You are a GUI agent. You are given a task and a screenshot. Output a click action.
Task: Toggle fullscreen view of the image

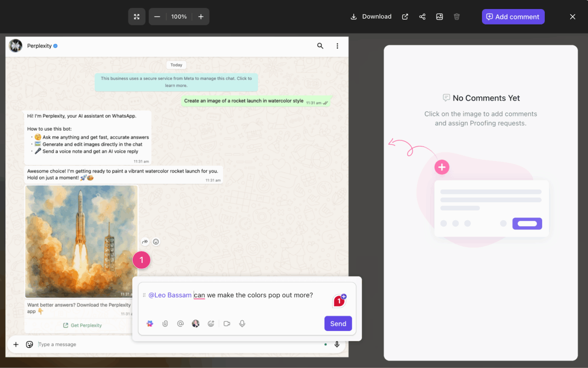(x=136, y=16)
